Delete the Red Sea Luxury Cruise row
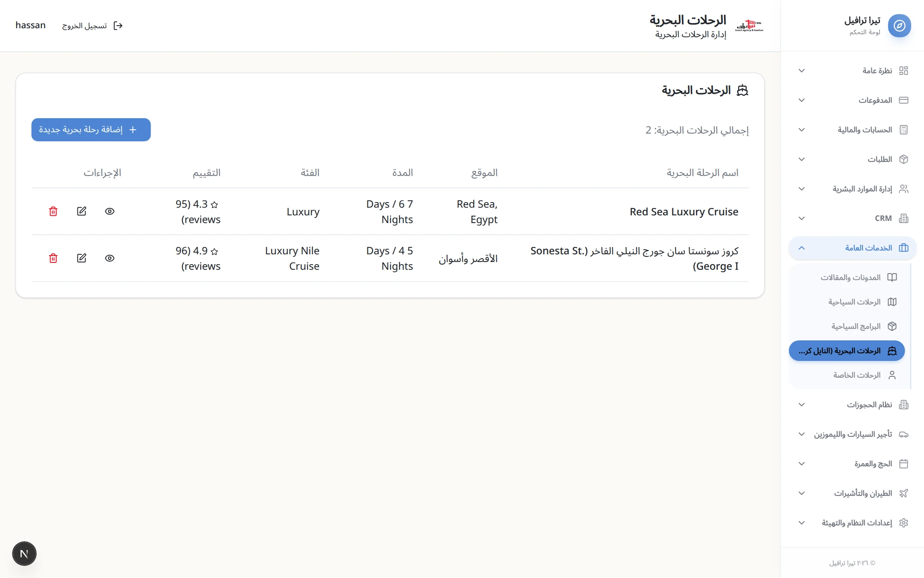 pos(53,212)
